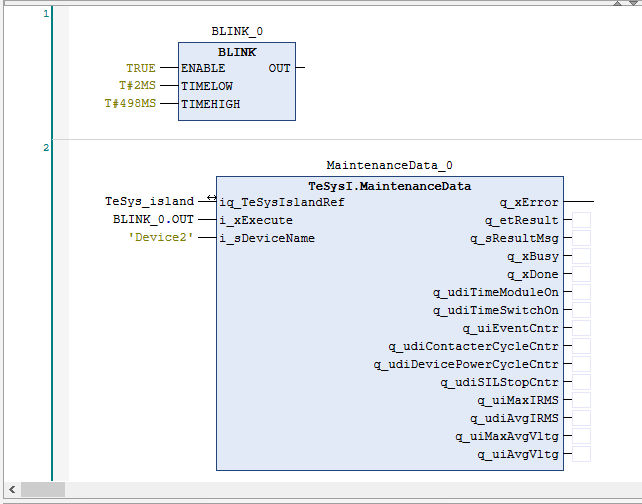Image resolution: width=642 pixels, height=504 pixels.
Task: Select the T#498MS TIMEHIGH input value
Action: pyautogui.click(x=130, y=104)
